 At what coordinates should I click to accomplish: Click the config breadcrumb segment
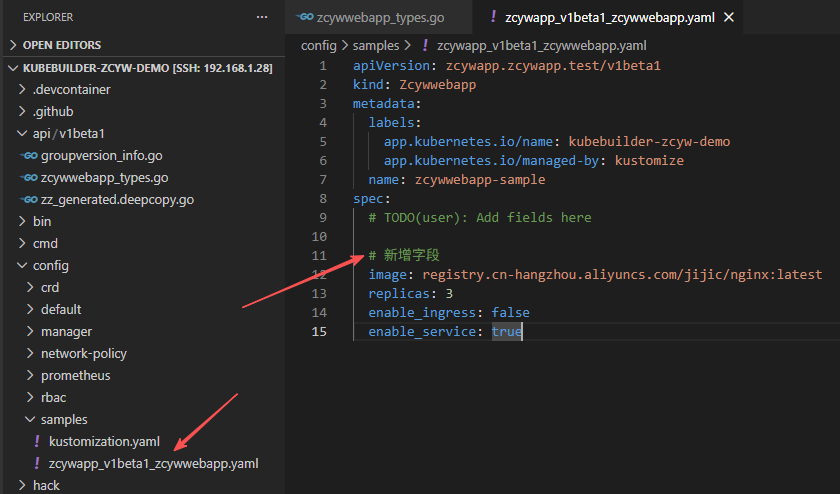pyautogui.click(x=318, y=46)
